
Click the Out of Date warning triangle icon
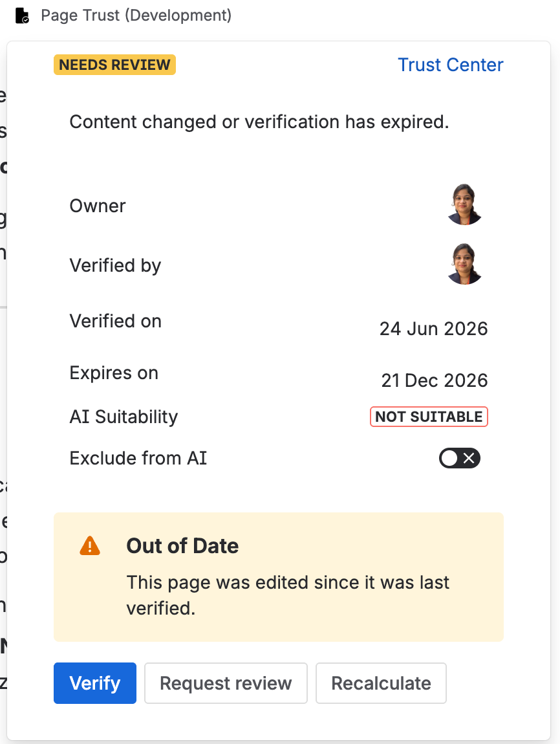pyautogui.click(x=90, y=545)
